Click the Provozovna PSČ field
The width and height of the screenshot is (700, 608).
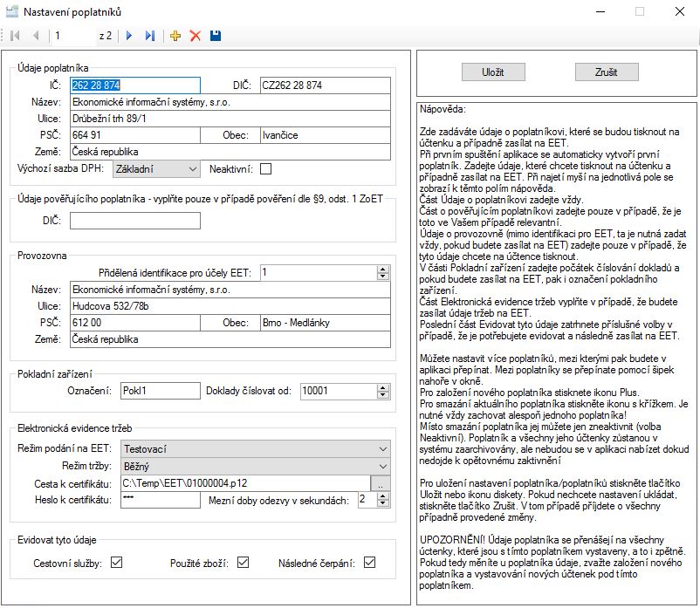click(x=135, y=323)
